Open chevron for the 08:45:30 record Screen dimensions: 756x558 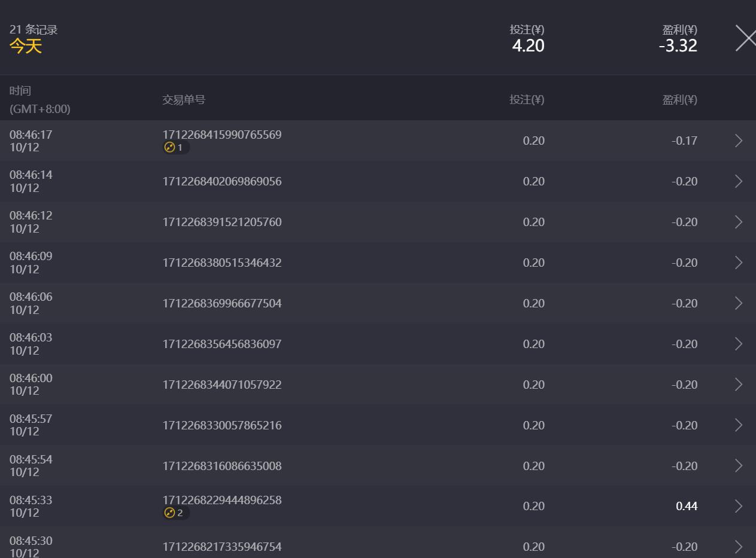click(739, 547)
